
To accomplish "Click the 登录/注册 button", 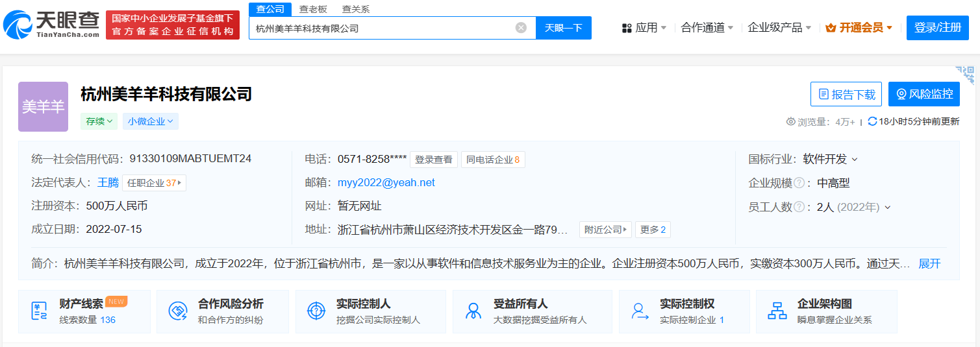I will tap(937, 28).
